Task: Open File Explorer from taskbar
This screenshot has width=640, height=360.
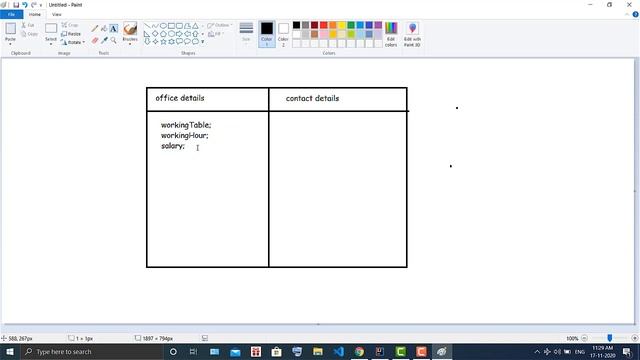Action: 318,351
